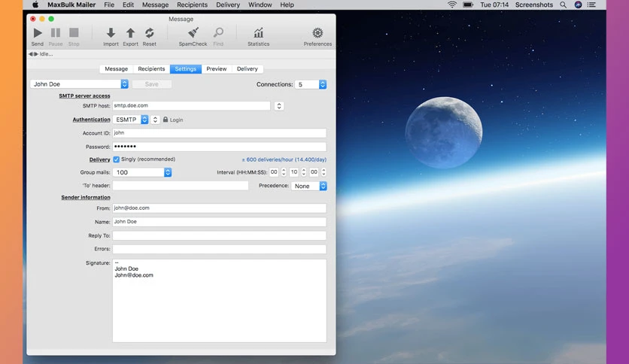Click the From email field
This screenshot has height=364, width=629.
(x=220, y=208)
